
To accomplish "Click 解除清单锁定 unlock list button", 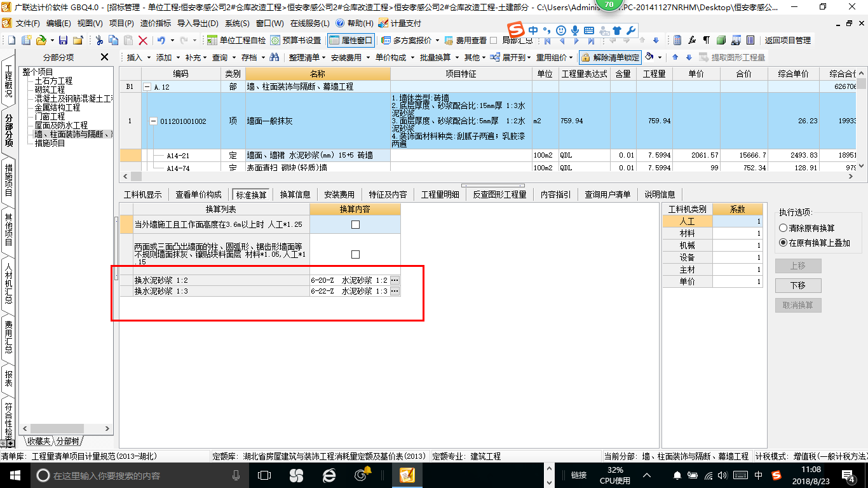I will pos(609,57).
